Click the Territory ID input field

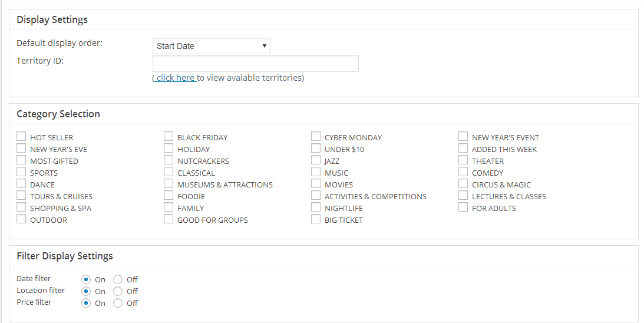pyautogui.click(x=255, y=64)
